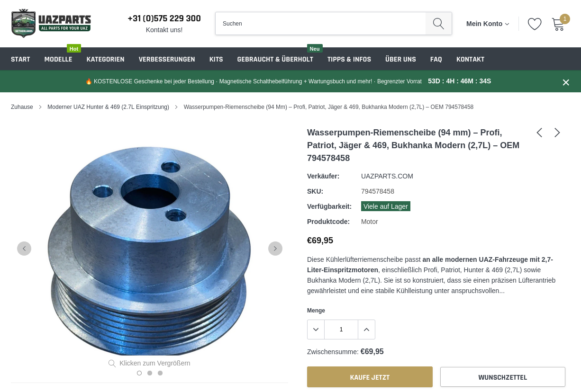Screen dimensions: 581x392
Task: Go to previous product arrow near title
Action: (539, 133)
